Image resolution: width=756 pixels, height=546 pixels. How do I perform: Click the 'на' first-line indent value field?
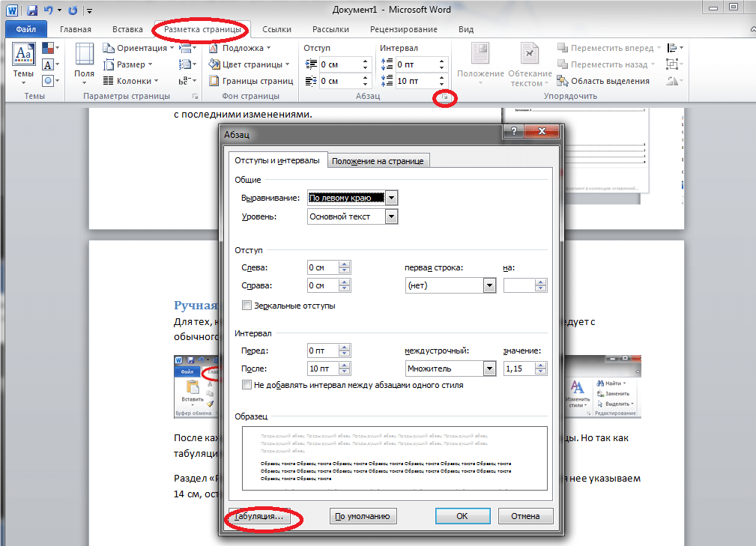(520, 285)
